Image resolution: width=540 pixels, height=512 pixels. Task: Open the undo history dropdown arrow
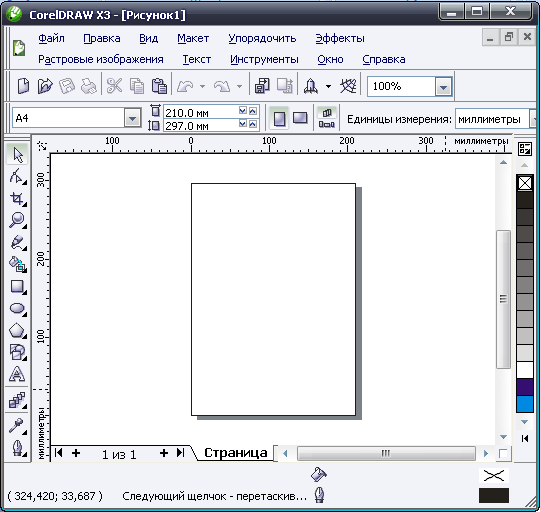point(202,86)
